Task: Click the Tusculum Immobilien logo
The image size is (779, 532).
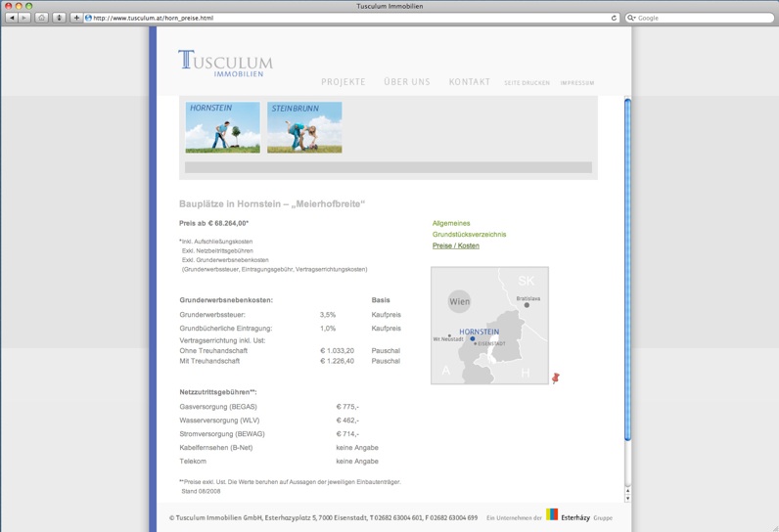Action: (225, 63)
